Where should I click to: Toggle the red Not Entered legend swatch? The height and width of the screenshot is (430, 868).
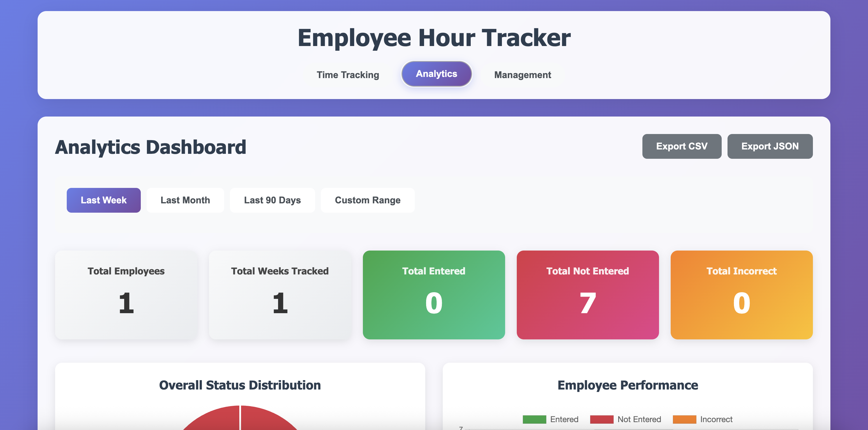602,419
